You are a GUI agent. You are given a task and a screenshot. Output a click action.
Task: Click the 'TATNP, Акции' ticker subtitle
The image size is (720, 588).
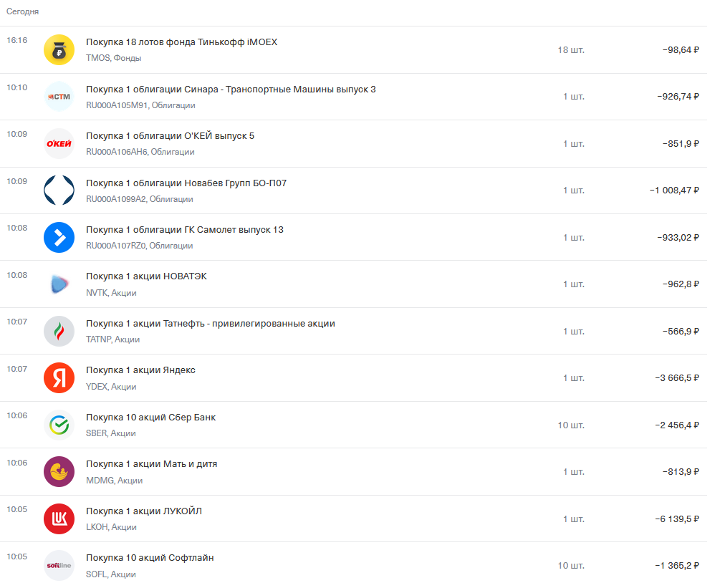(112, 339)
